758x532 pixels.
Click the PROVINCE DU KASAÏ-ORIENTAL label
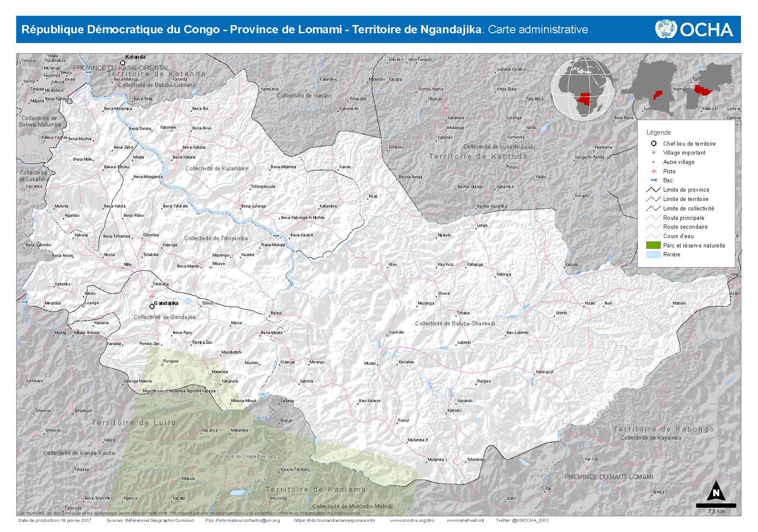(122, 68)
